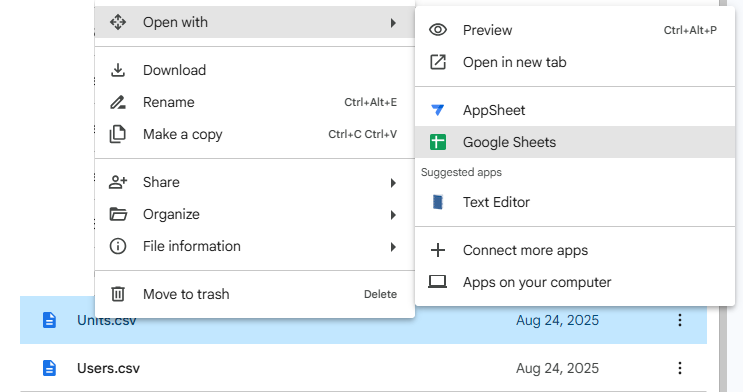This screenshot has height=392, width=745.
Task: Click the Make a copy icon
Action: click(118, 134)
